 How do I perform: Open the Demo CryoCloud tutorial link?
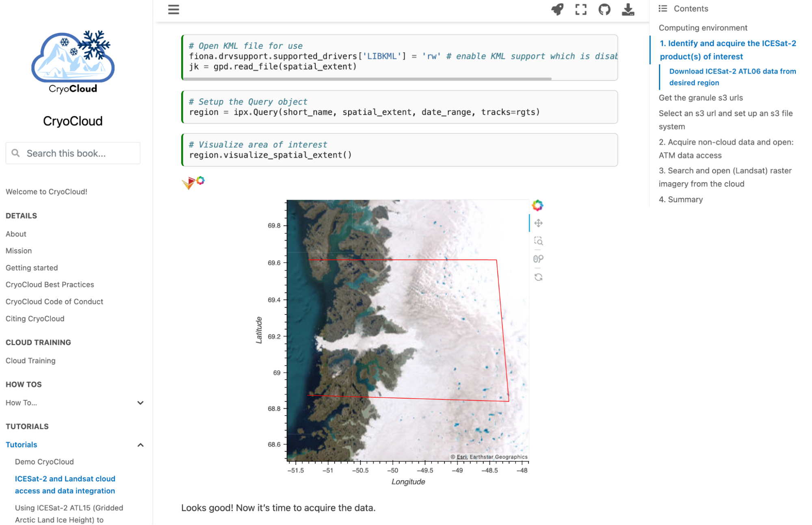[44, 462]
